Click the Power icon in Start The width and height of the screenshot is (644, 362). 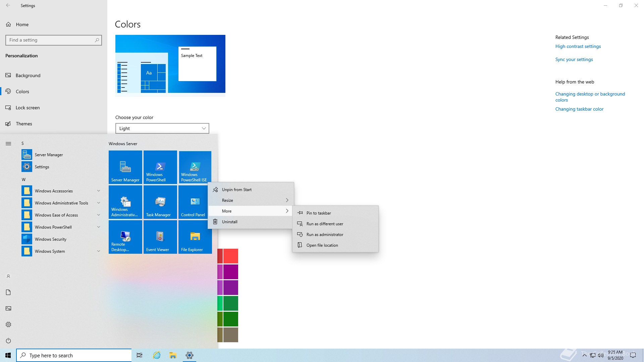pyautogui.click(x=8, y=341)
